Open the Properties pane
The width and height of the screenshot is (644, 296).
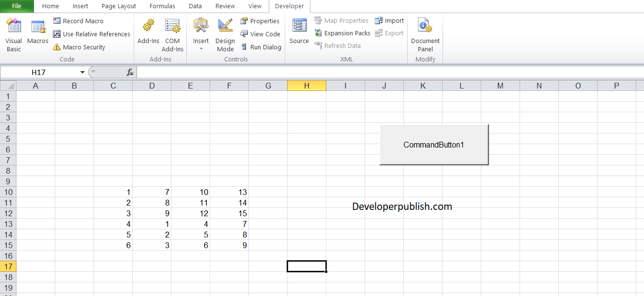[x=260, y=21]
